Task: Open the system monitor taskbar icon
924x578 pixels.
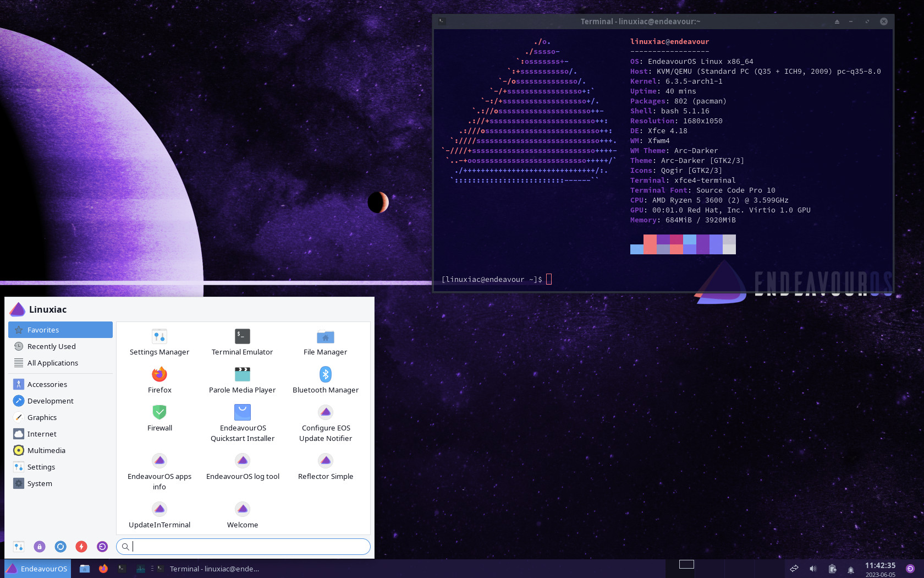Action: 141,569
